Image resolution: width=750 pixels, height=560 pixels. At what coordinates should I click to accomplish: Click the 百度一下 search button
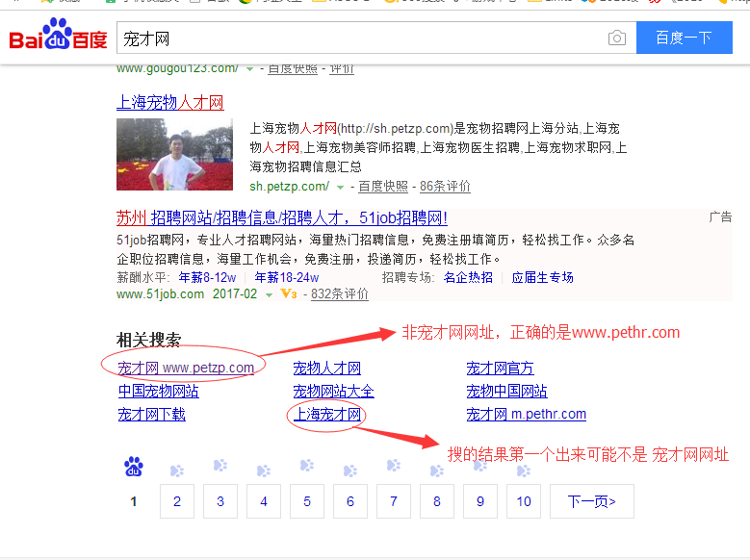(x=684, y=38)
